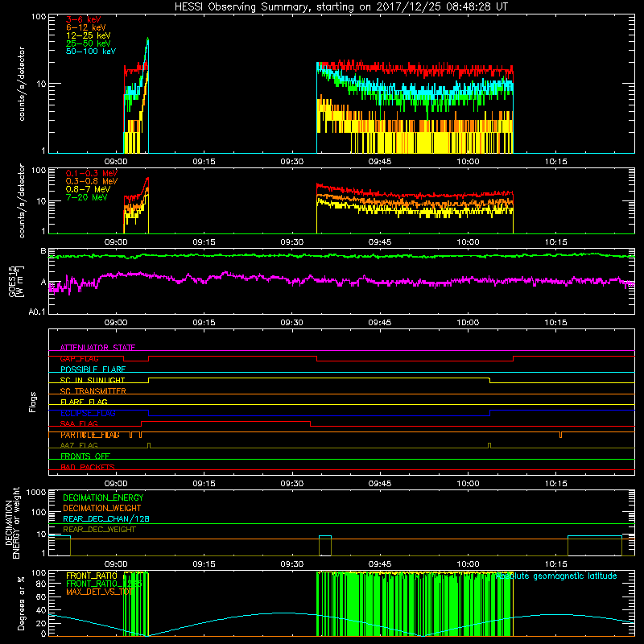The image size is (644, 644).
Task: Select the 25-50 keV legend label
Action: (89, 43)
